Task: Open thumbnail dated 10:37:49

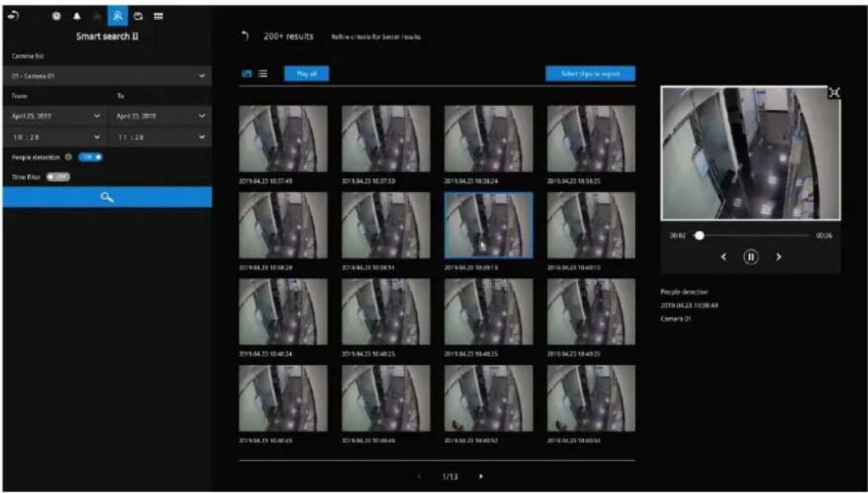Action: click(283, 139)
